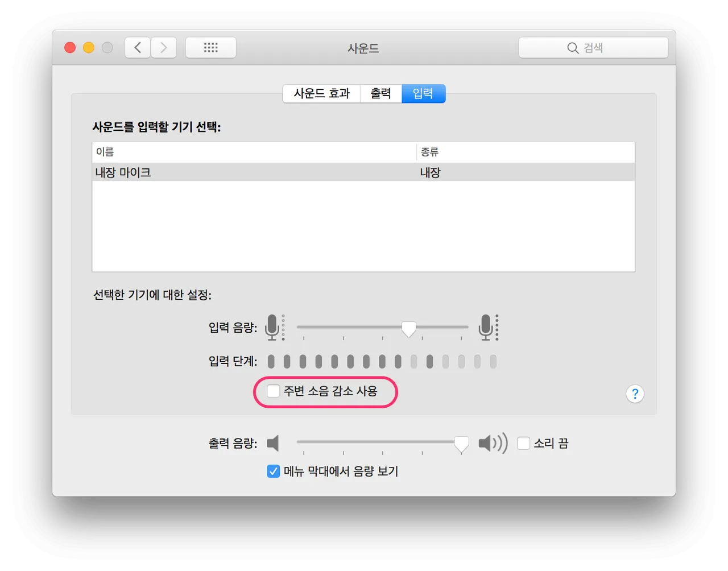This screenshot has height=571, width=728.
Task: Uncheck 메뉴 막대에서 음량 보기
Action: (274, 471)
